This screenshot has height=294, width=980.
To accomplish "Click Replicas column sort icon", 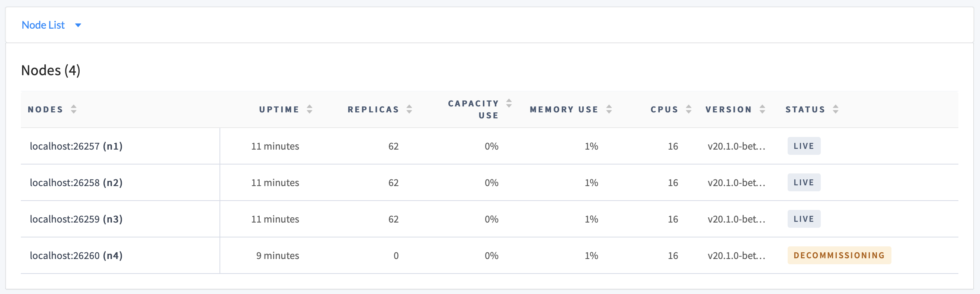I will point(409,109).
